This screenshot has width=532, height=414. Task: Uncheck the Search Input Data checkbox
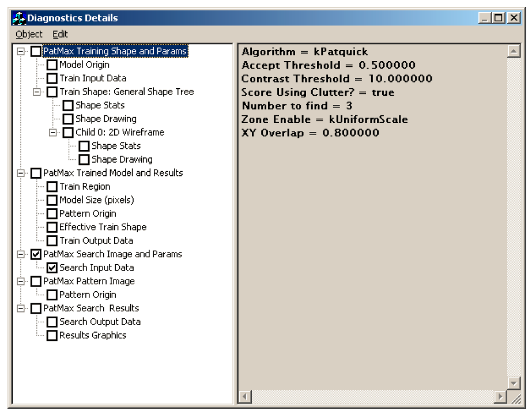(52, 268)
